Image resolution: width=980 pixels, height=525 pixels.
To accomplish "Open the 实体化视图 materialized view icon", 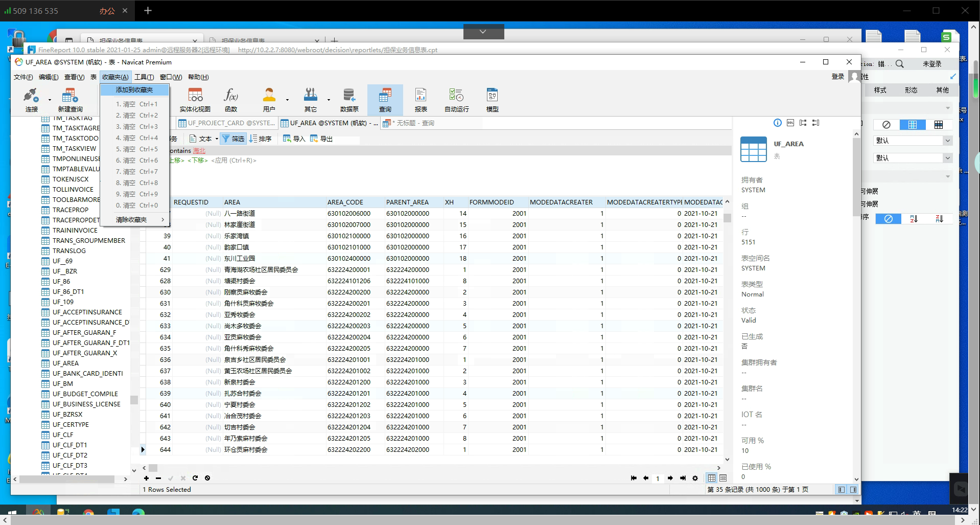I will click(195, 100).
